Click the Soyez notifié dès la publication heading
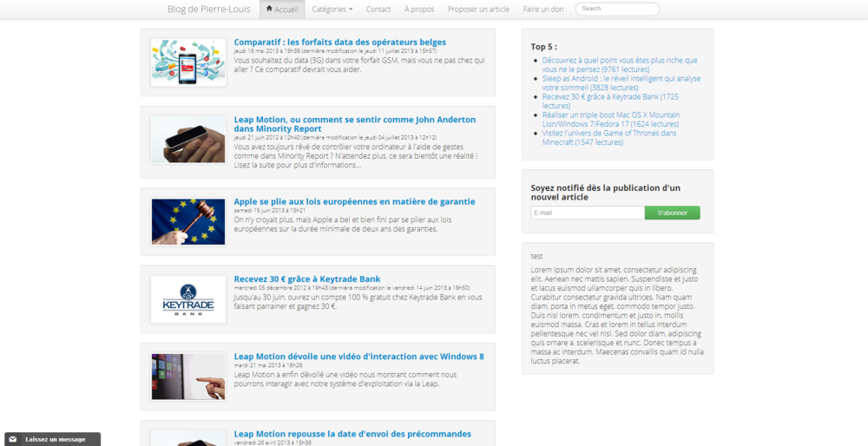Viewport: 868px width, 446px height. pos(606,192)
